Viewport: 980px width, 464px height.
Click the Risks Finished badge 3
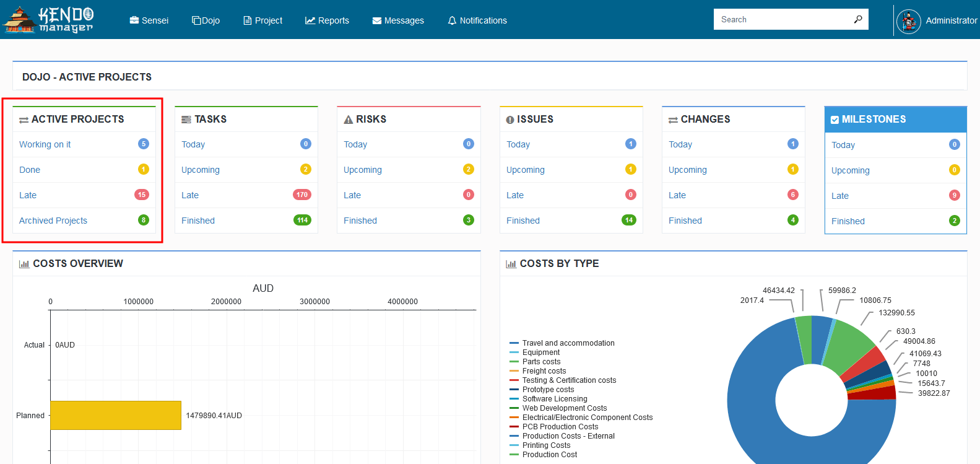tap(469, 220)
